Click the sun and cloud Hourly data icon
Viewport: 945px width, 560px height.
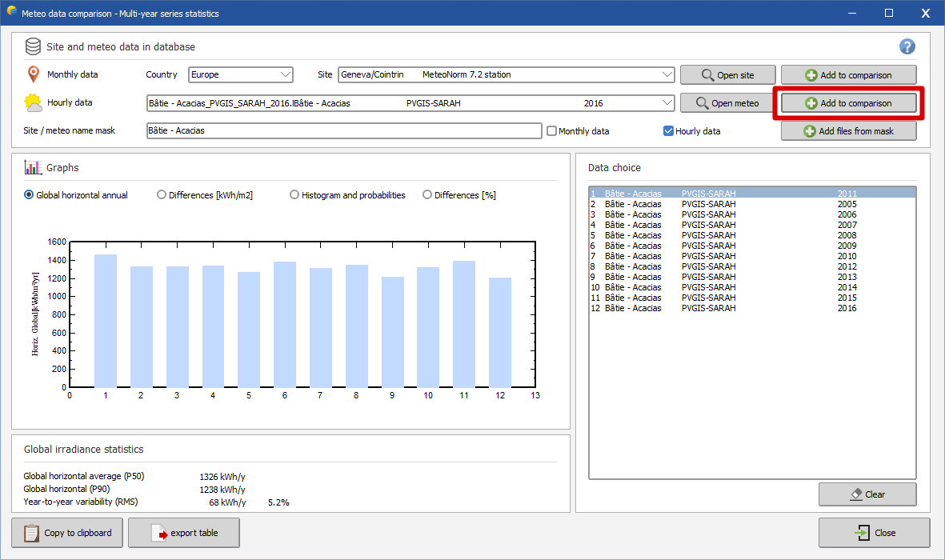point(33,102)
